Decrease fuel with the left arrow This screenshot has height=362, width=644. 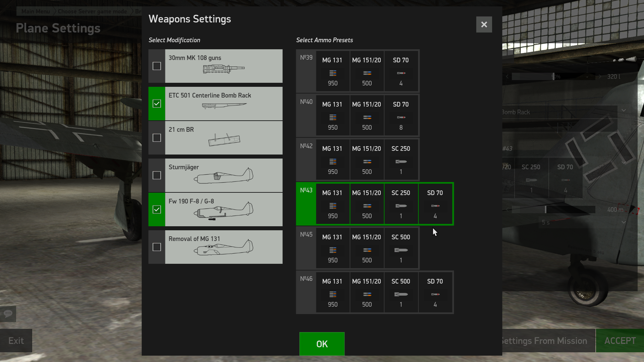point(507,76)
